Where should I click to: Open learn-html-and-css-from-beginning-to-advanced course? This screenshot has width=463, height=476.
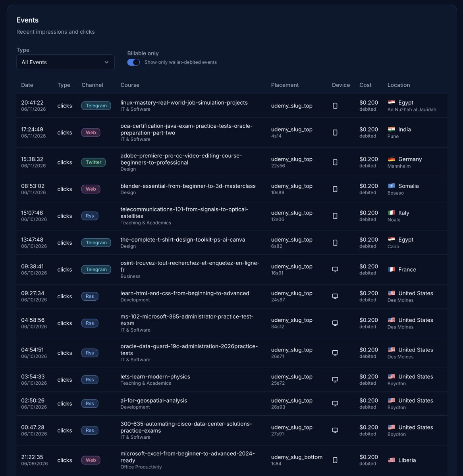point(185,293)
